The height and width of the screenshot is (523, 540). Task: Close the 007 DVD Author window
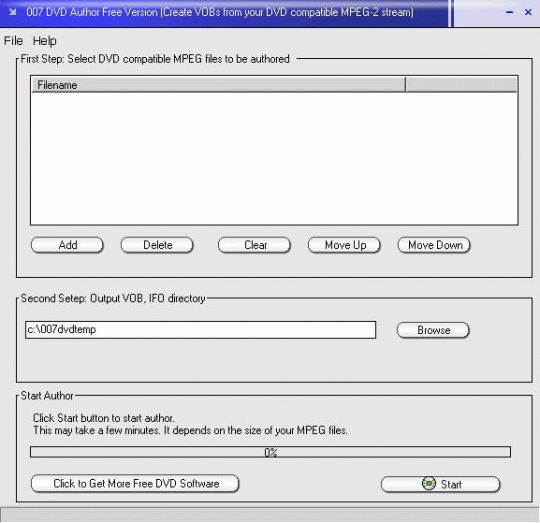528,12
